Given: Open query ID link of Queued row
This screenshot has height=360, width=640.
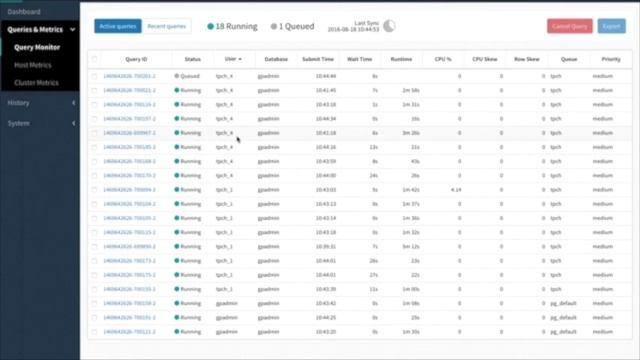Looking at the screenshot, I should click(x=129, y=76).
